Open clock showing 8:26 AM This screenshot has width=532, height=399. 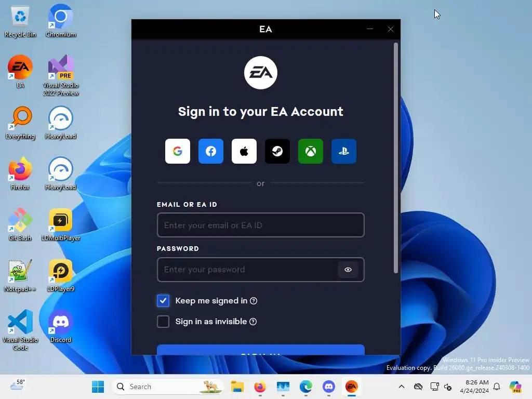coord(474,387)
